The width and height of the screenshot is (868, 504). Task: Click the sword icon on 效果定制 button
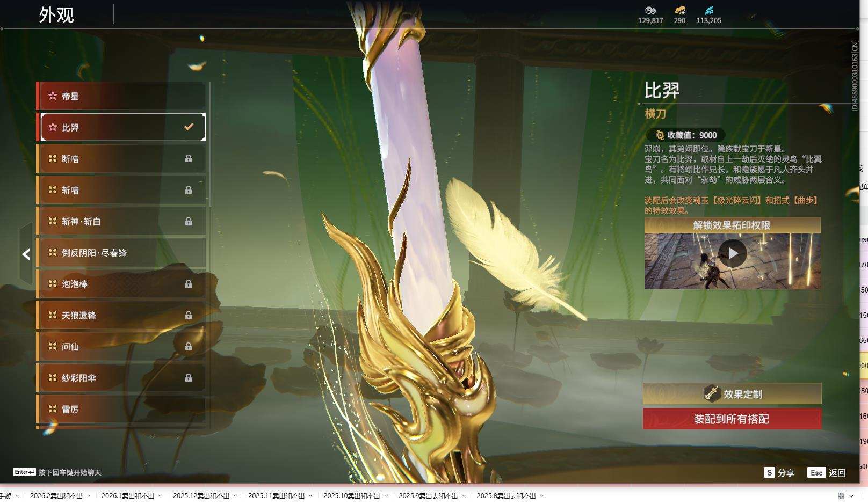pyautogui.click(x=712, y=393)
